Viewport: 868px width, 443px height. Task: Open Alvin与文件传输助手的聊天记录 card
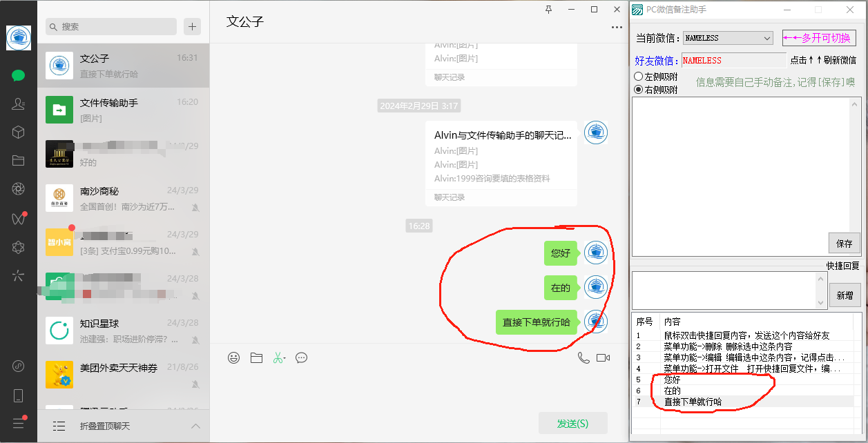(501, 164)
